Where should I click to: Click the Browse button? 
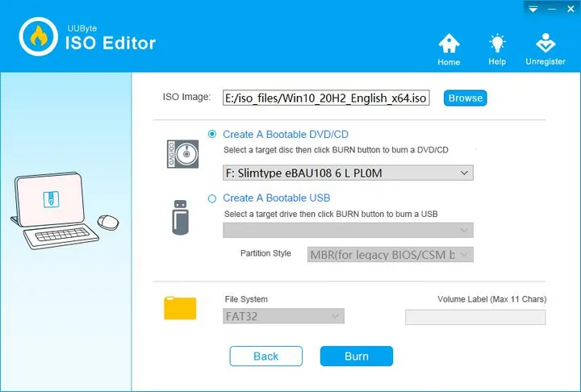[466, 98]
